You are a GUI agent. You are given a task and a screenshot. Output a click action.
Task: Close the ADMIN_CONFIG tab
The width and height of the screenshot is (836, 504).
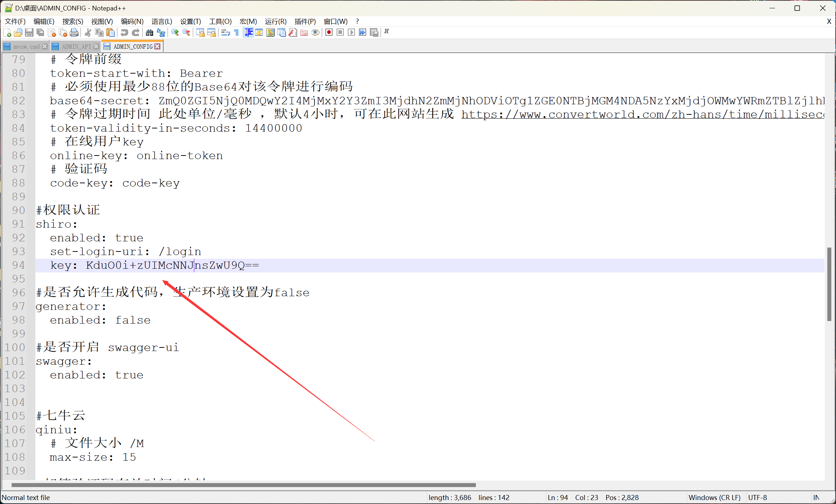point(157,47)
